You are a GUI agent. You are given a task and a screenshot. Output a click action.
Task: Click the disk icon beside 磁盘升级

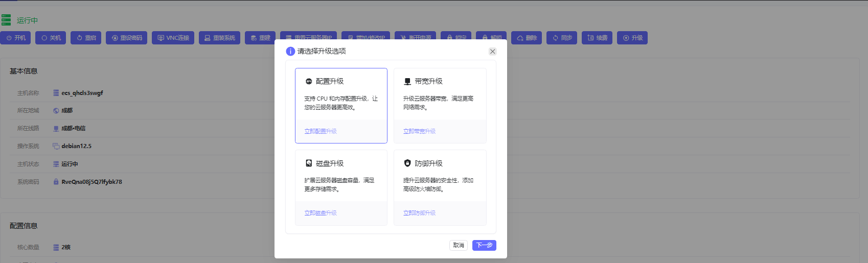coord(309,163)
